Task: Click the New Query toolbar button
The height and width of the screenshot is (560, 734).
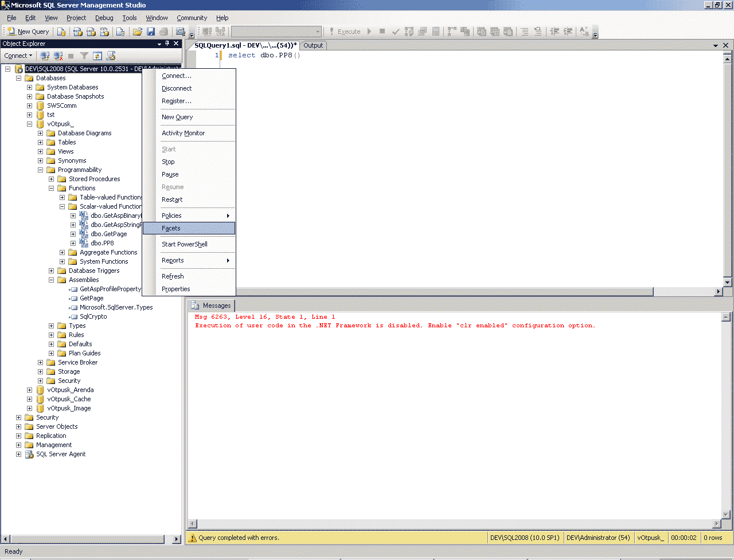Action: (28, 32)
